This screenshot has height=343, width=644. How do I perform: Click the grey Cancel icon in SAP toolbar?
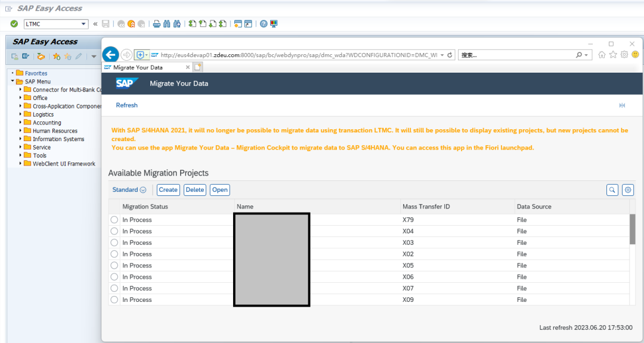(141, 24)
